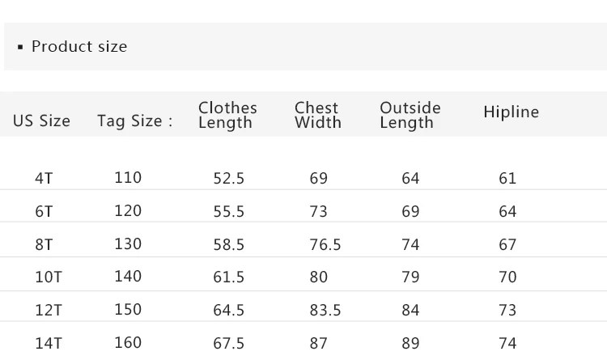The image size is (607, 364).
Task: Click outside length value 89
Action: [410, 343]
